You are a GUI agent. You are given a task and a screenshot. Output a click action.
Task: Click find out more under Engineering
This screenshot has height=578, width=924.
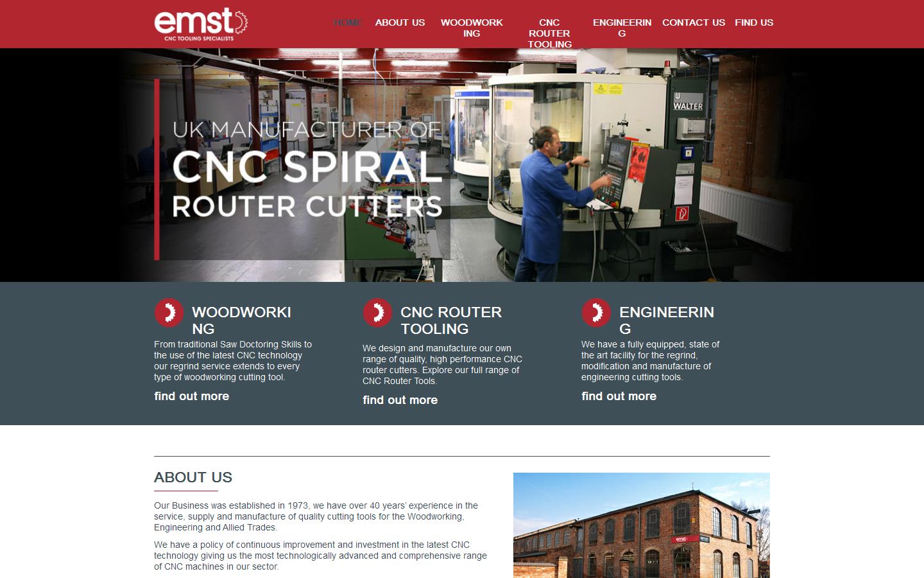pyautogui.click(x=619, y=396)
